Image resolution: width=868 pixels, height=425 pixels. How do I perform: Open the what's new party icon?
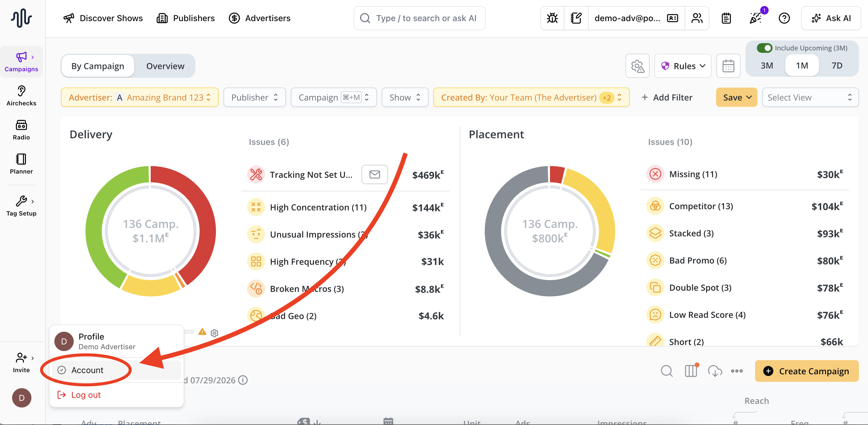[x=755, y=18]
